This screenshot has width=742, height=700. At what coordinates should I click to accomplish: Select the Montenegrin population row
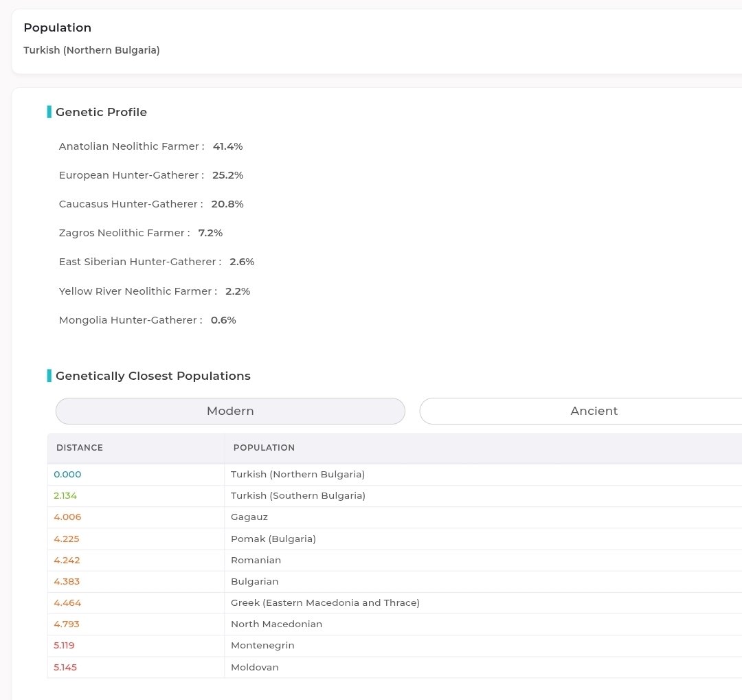pos(394,645)
